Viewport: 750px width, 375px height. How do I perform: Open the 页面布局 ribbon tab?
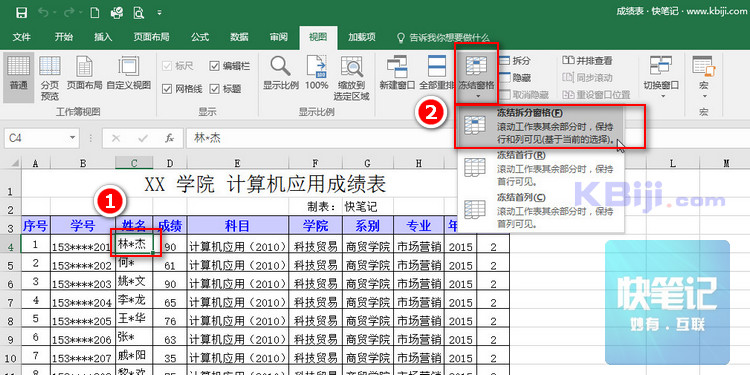pos(151,37)
